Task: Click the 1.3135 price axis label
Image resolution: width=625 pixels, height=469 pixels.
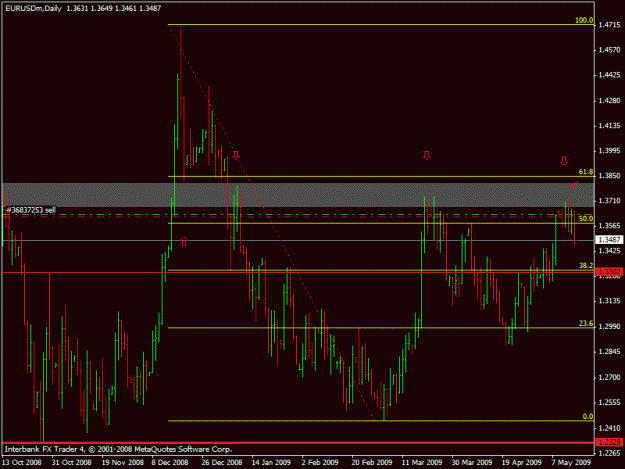Action: tap(609, 301)
